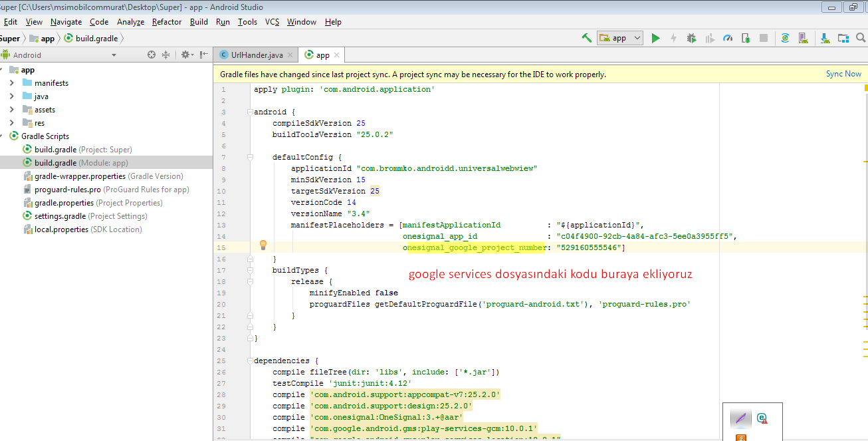This screenshot has width=868, height=441.
Task: Open the SDK Manager download icon
Action: (x=825, y=39)
